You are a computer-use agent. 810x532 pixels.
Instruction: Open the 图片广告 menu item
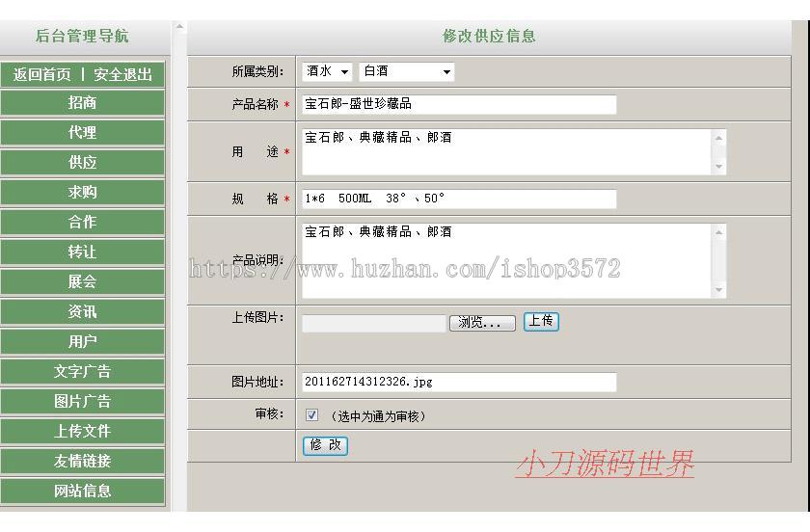pos(83,401)
